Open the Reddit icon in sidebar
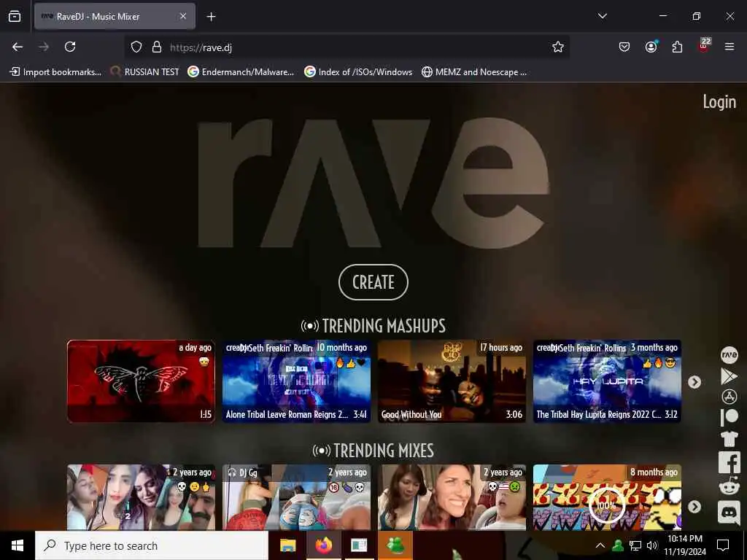 (729, 487)
